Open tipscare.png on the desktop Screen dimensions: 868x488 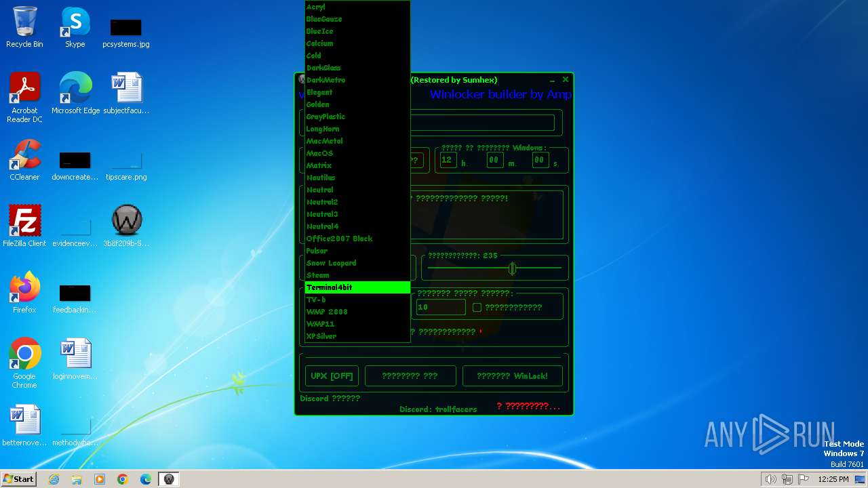[126, 165]
